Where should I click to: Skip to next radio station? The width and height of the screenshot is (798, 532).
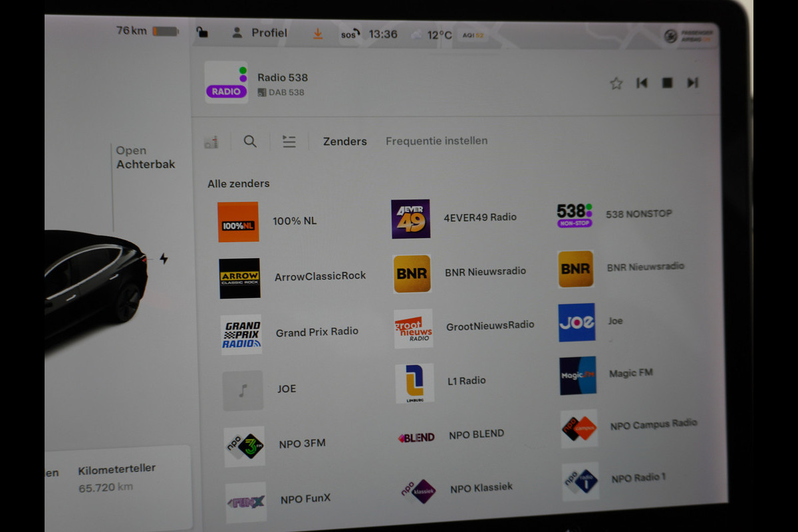[x=692, y=83]
